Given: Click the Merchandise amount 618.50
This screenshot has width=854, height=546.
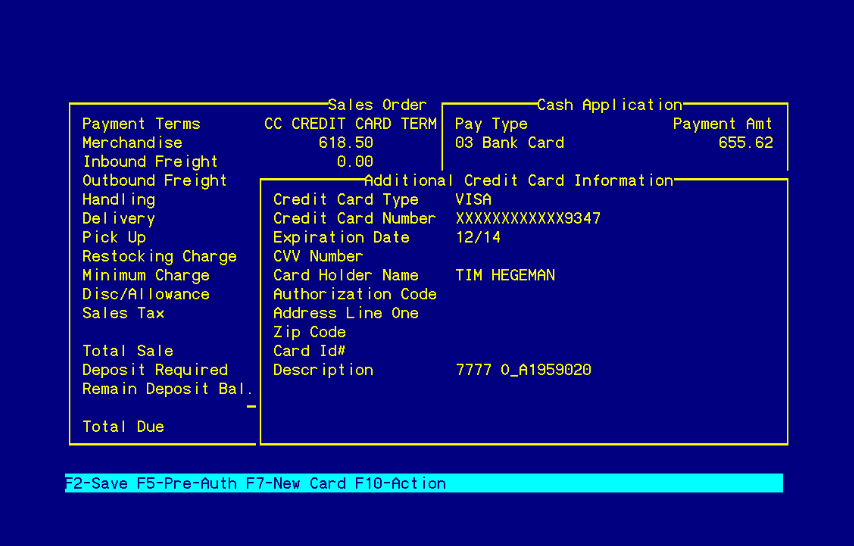Looking at the screenshot, I should [x=346, y=143].
